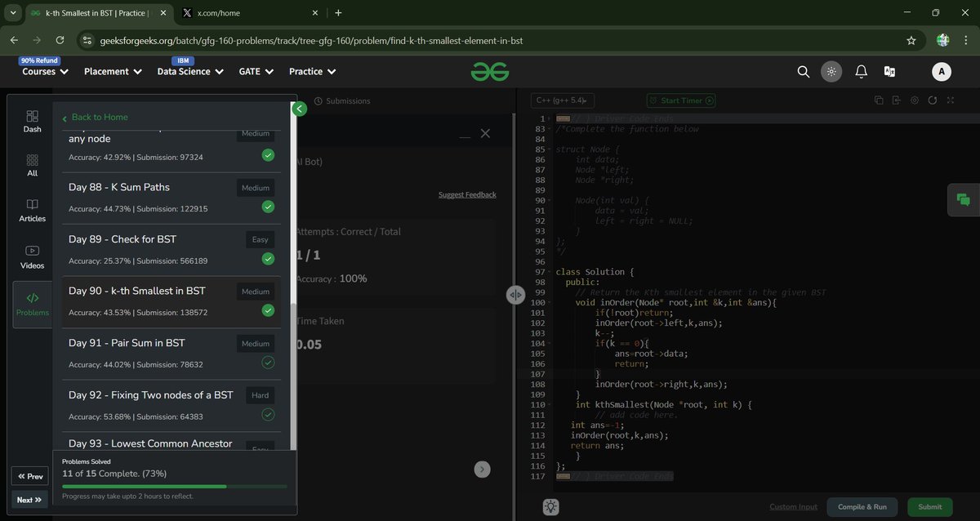
Task: Click the notifications bell icon
Action: click(x=861, y=72)
